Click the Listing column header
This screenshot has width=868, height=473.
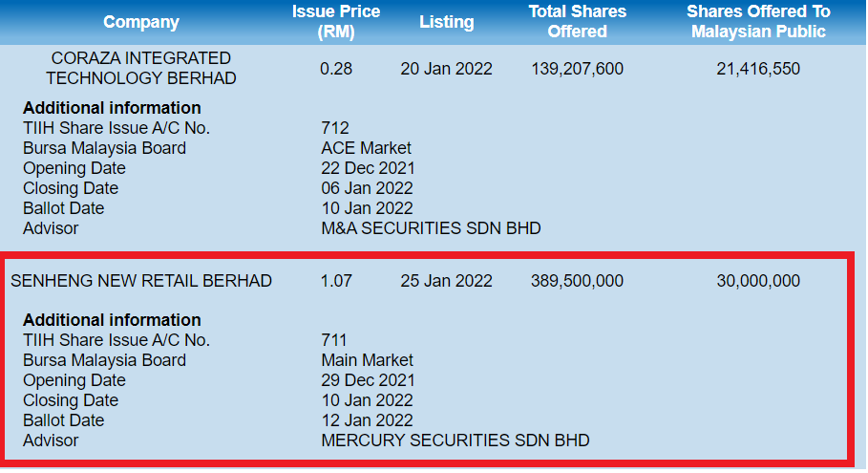pyautogui.click(x=446, y=22)
